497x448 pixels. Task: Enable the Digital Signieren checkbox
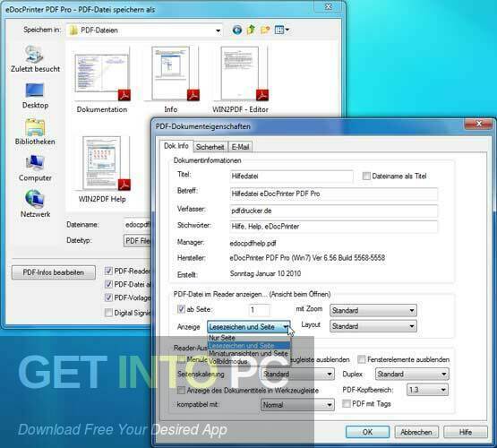(x=108, y=313)
